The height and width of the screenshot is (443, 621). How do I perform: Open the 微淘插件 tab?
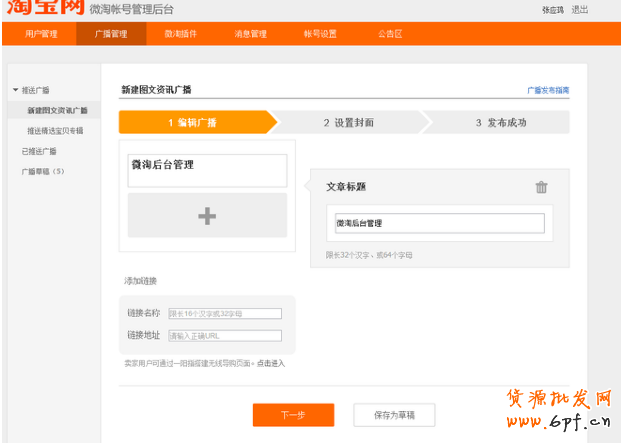(x=180, y=34)
